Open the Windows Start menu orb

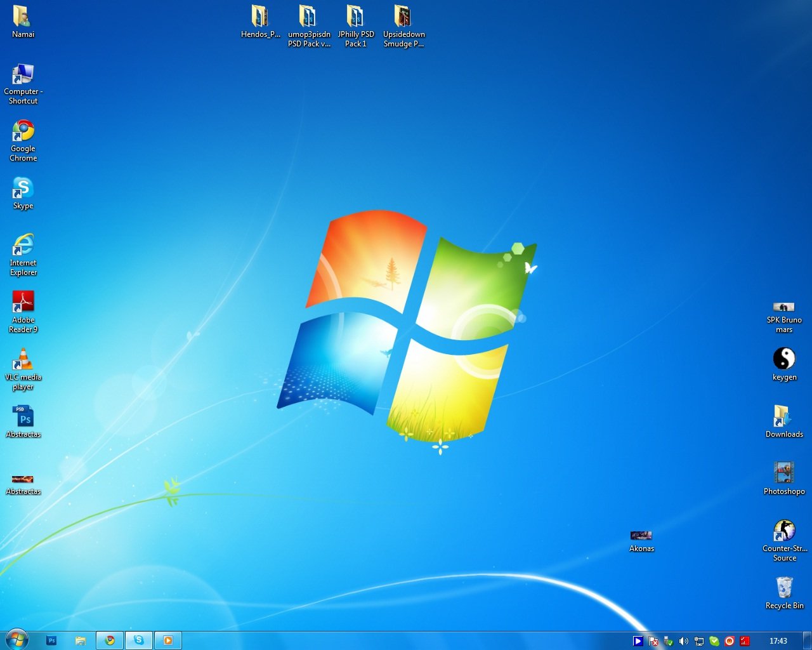tap(16, 640)
